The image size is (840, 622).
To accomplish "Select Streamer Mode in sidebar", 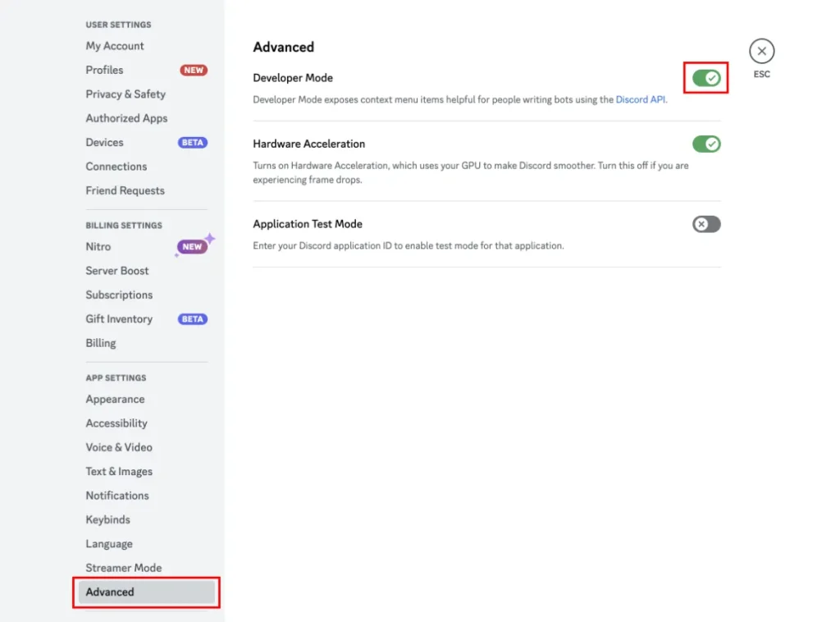I will (x=124, y=568).
